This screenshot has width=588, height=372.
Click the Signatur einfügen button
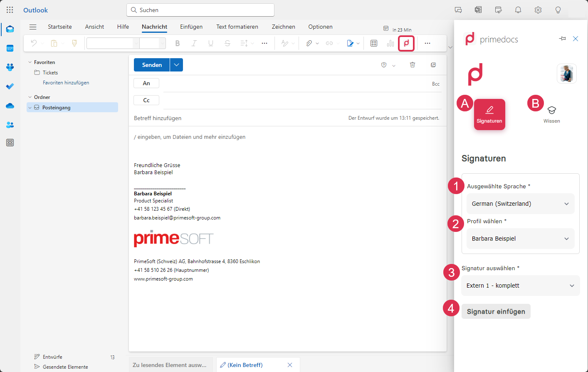[496, 311]
